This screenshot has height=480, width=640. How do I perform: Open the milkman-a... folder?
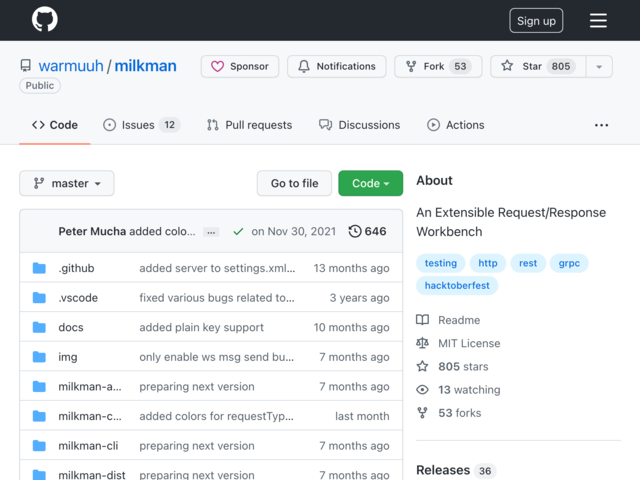(x=90, y=387)
